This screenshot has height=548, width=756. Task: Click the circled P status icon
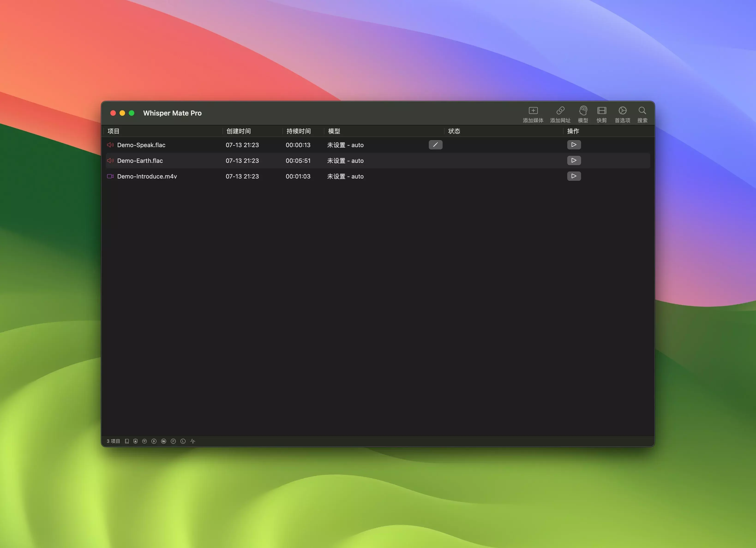[x=173, y=441]
